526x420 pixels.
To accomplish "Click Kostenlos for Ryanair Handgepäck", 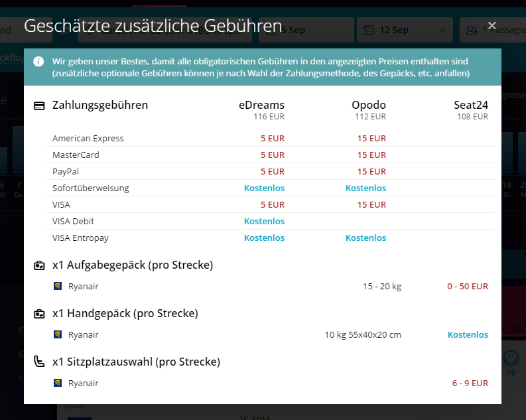I will coord(468,334).
